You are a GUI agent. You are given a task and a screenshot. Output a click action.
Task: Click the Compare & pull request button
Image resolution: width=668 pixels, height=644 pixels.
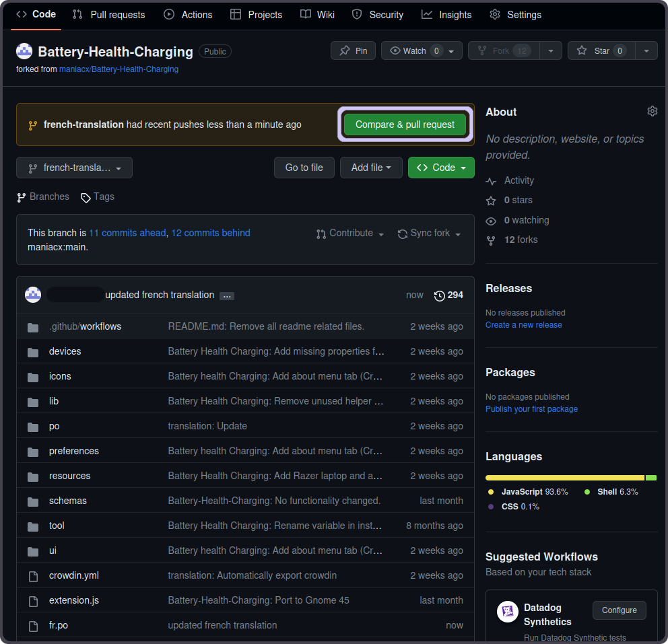(x=405, y=124)
